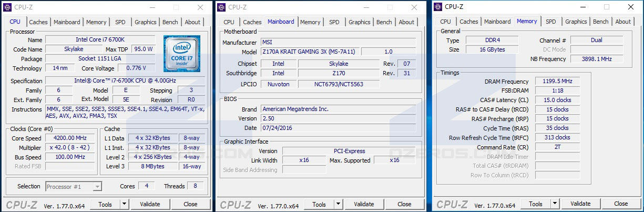Click BIOS Brand American Megatrends Inc.
This screenshot has height=212, width=644.
[338, 109]
